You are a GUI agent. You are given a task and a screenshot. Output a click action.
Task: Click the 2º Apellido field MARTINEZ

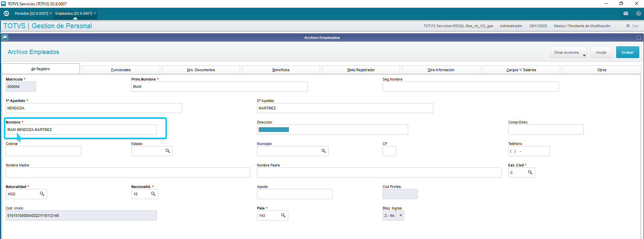(345, 108)
